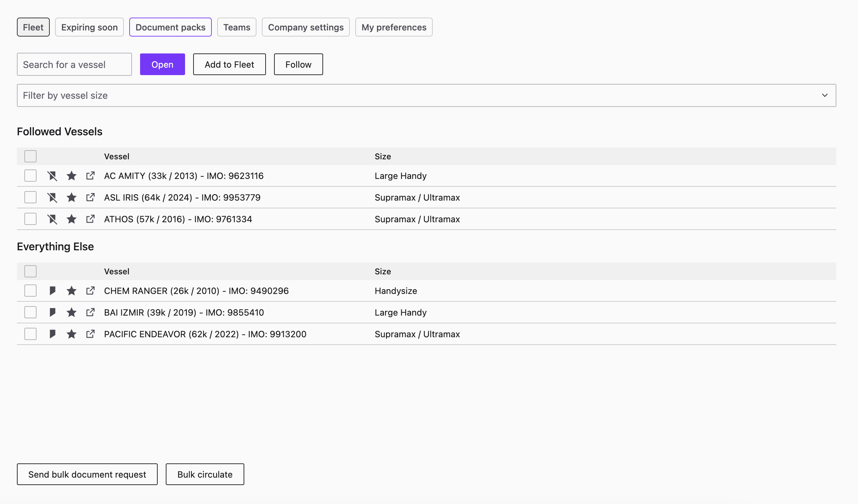Open the Expiring soon tab
Screen dimensions: 858x504
[x=90, y=27]
